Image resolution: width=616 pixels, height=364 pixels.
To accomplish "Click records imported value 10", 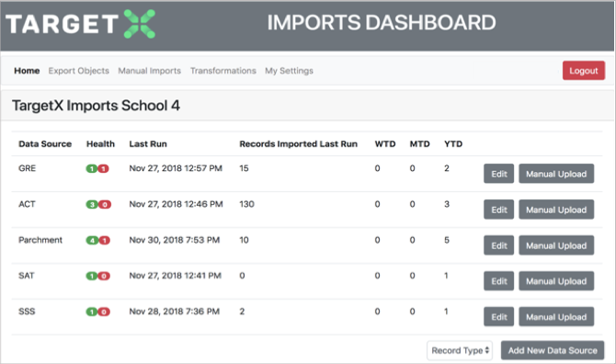I will coord(244,240).
